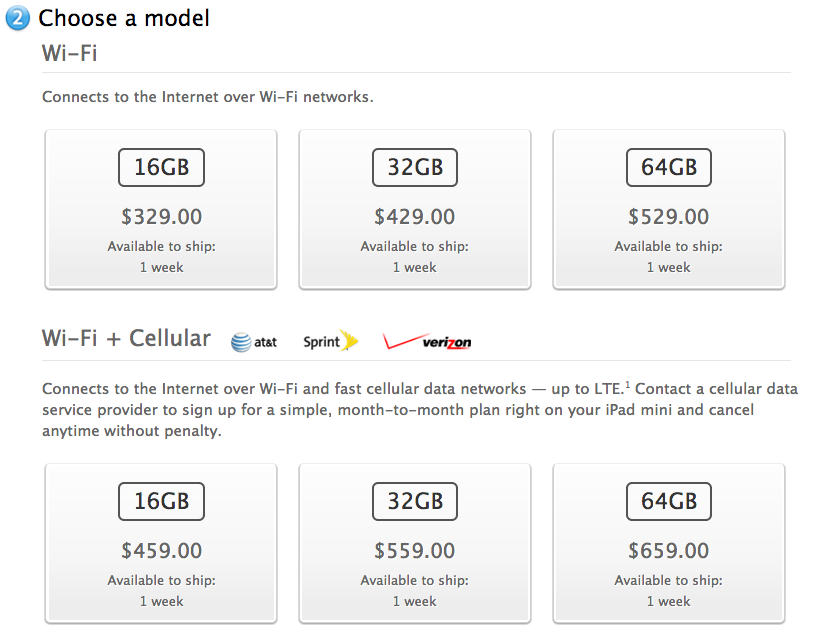Click the blue step 2 badge icon
Viewport: 830px width, 636px height.
pyautogui.click(x=18, y=18)
